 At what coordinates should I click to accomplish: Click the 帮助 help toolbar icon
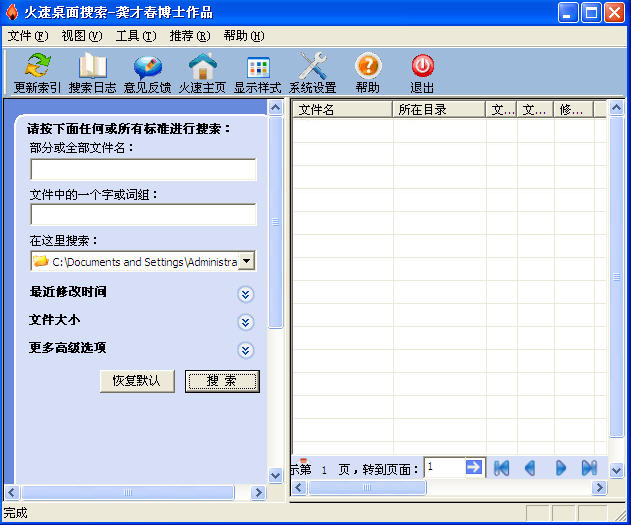pyautogui.click(x=368, y=67)
